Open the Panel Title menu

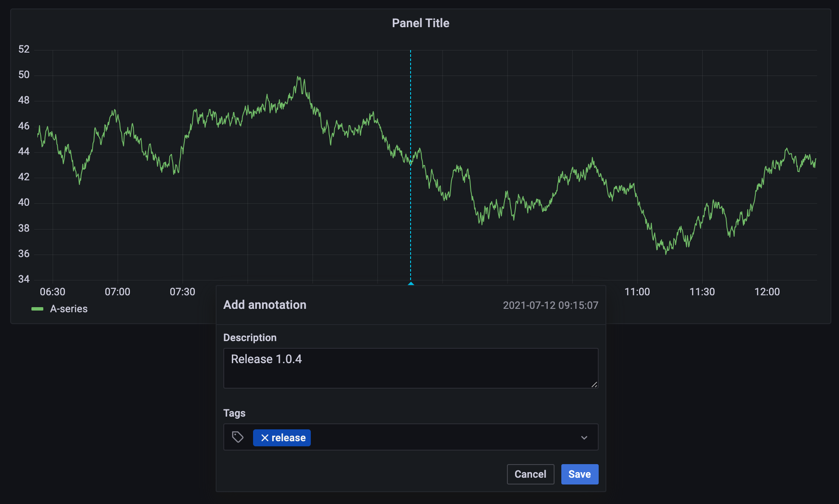point(420,23)
